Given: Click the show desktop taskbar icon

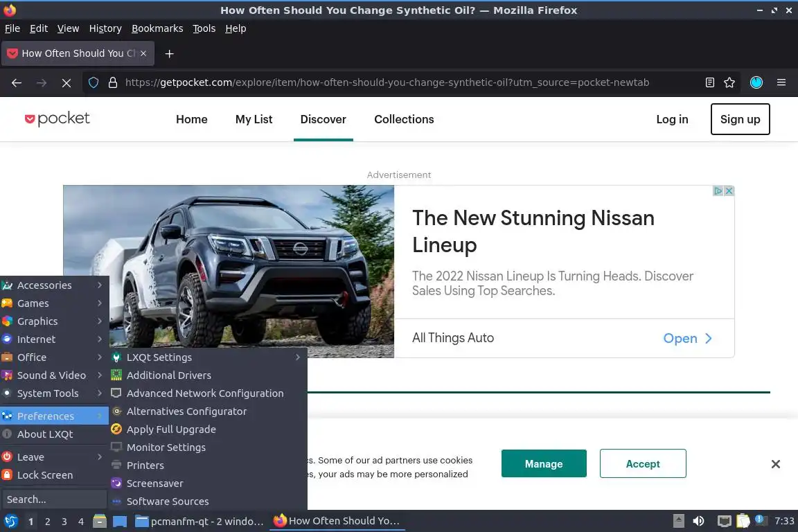Looking at the screenshot, I should (x=120, y=522).
